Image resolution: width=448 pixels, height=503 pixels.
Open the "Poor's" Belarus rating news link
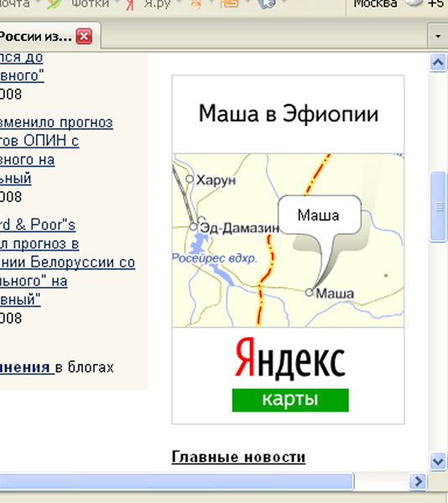(x=67, y=262)
